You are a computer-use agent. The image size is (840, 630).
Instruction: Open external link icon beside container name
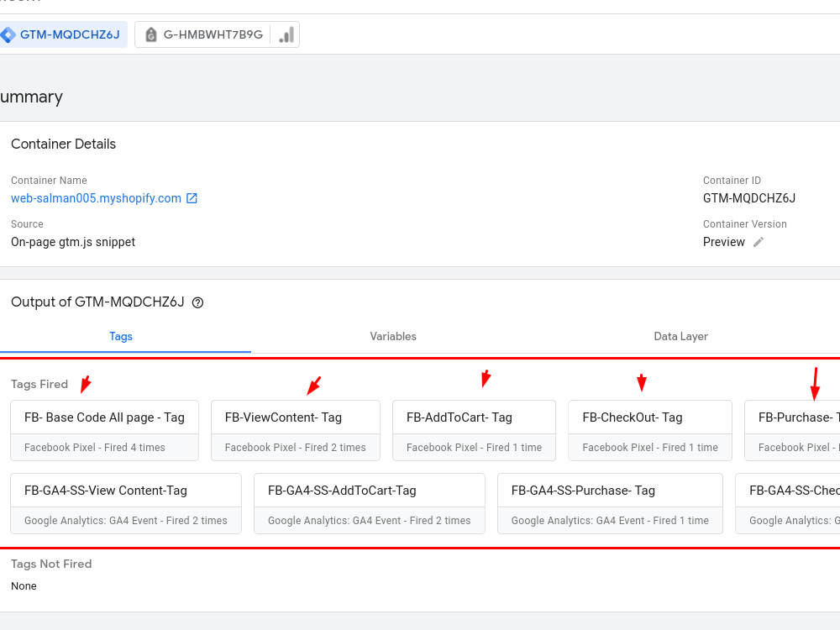pos(192,198)
